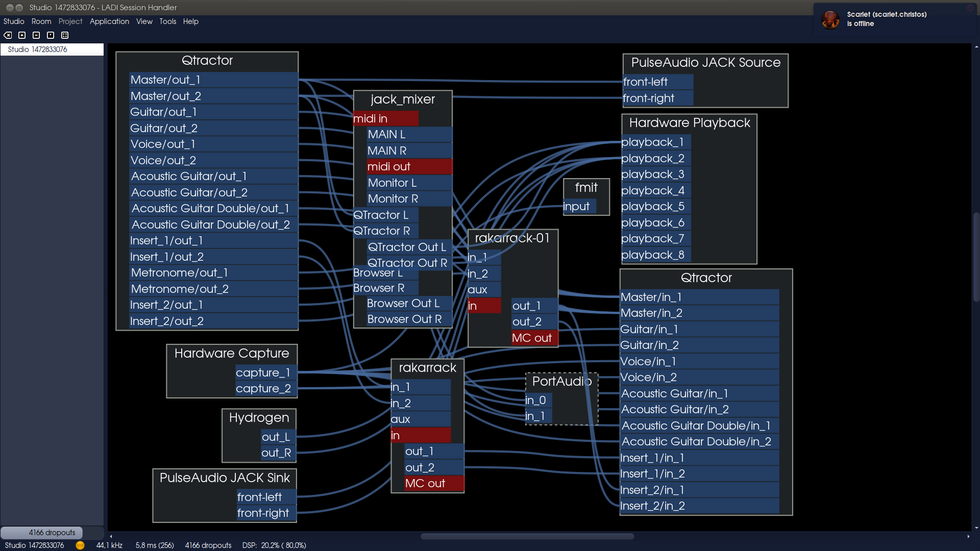980x551 pixels.
Task: Select PulseAudio JACK Source front-right port
Action: point(658,98)
